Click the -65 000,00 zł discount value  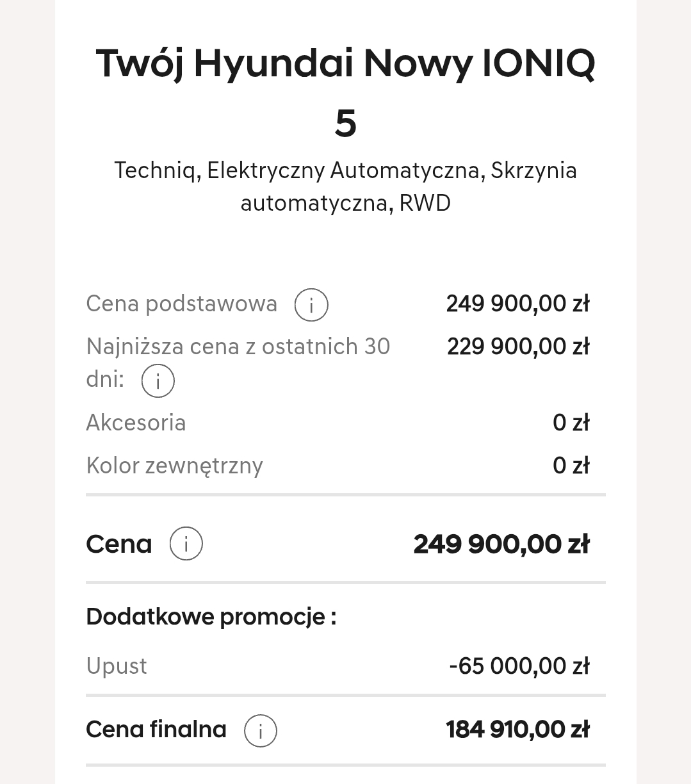point(519,666)
